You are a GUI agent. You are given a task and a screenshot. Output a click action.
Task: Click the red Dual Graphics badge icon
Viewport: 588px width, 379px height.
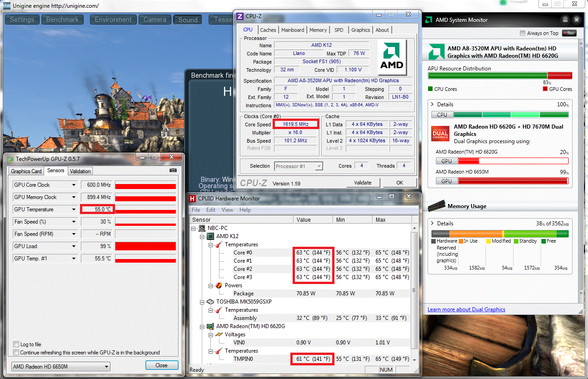pos(440,134)
